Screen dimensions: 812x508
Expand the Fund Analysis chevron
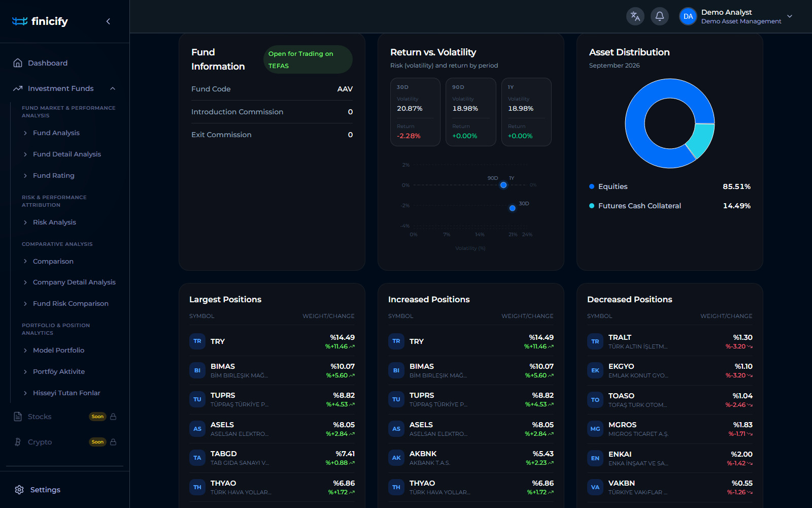(25, 133)
